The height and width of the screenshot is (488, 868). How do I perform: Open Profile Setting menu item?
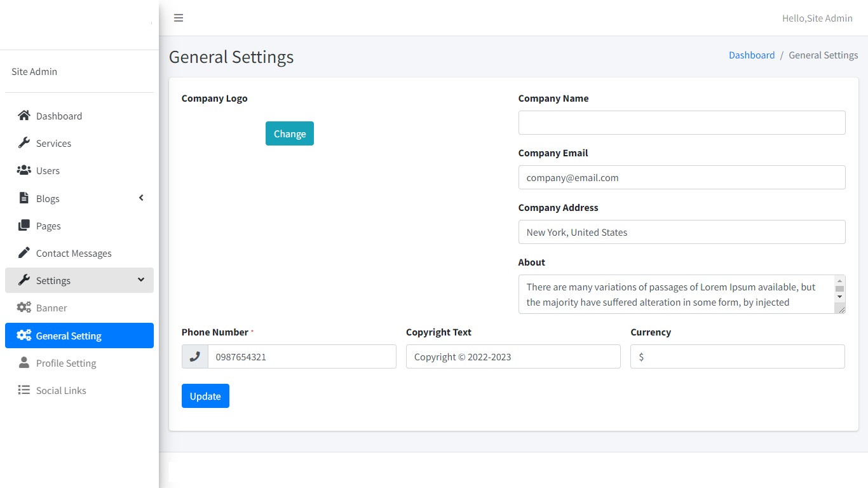click(66, 363)
